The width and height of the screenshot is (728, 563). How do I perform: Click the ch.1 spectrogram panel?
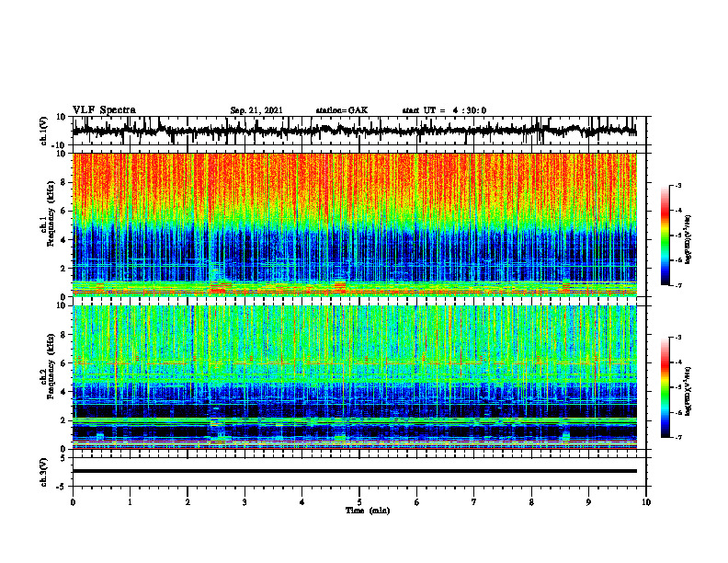355,224
